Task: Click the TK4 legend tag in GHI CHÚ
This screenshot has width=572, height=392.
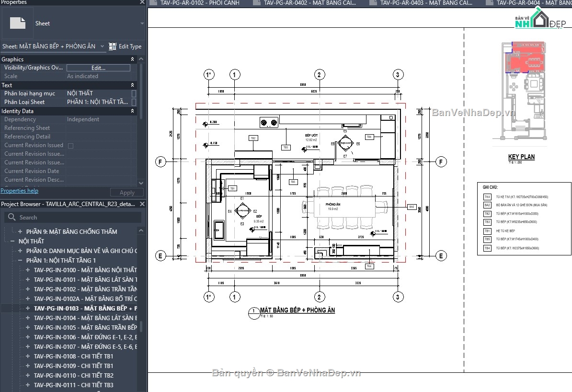Action: point(487,197)
